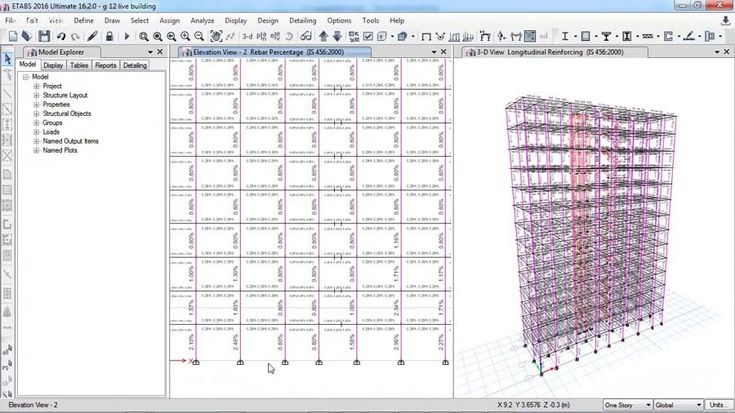Image resolution: width=735 pixels, height=413 pixels.
Task: Click the Units button in status bar
Action: click(x=717, y=405)
